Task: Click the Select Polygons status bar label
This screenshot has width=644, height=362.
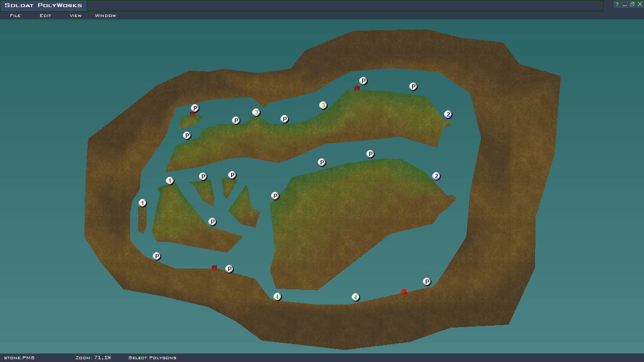Action: tap(152, 358)
